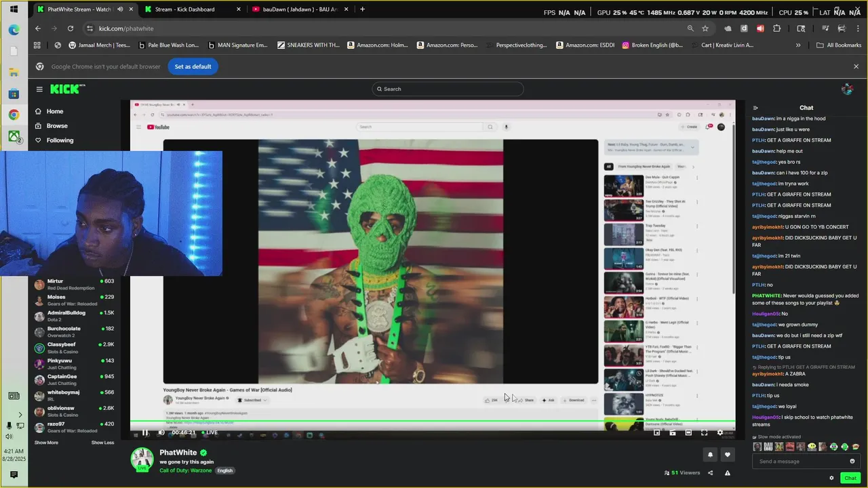Open Kick player settings gear
This screenshot has height=488, width=868.
(x=719, y=432)
